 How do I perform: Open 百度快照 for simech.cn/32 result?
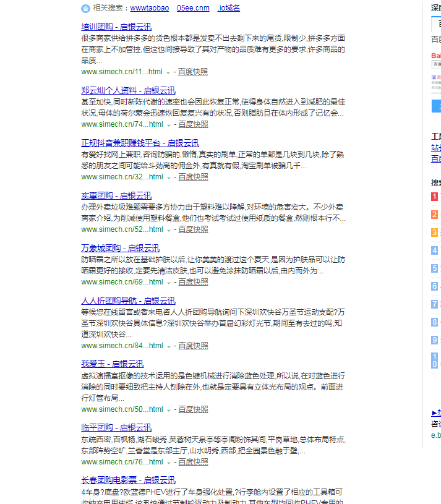(x=193, y=177)
